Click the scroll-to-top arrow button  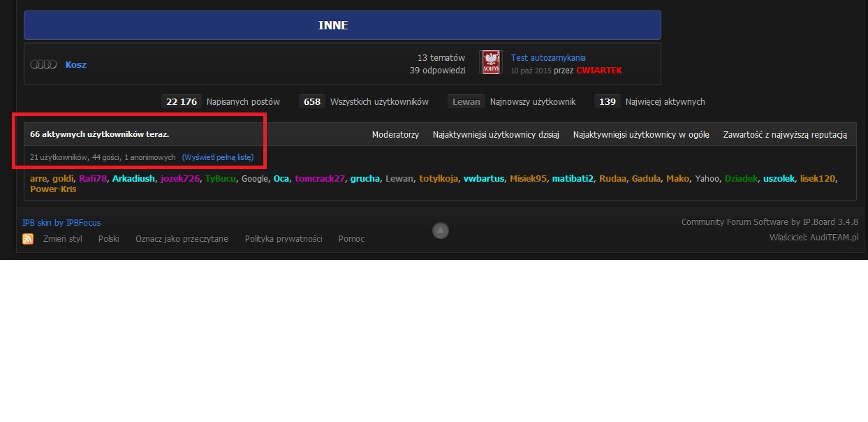[x=440, y=231]
